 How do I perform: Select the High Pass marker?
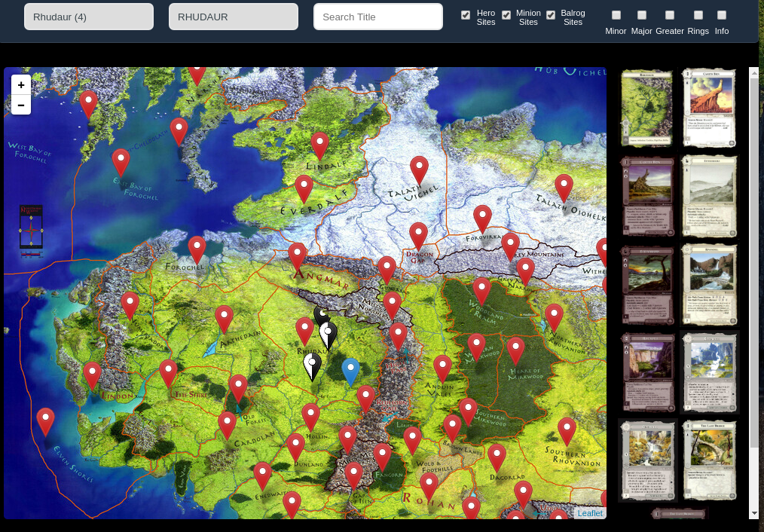click(398, 335)
